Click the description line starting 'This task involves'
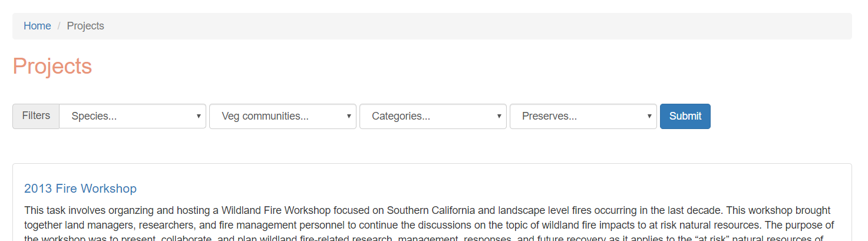 [x=427, y=210]
